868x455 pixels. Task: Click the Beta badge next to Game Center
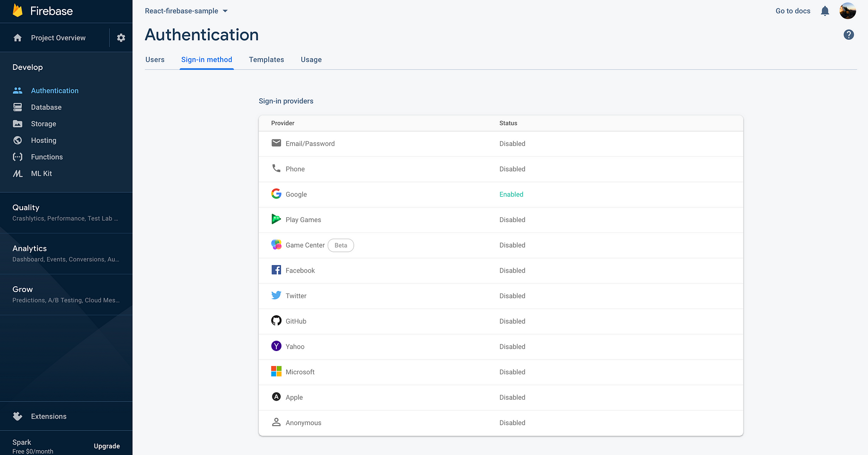click(x=341, y=245)
